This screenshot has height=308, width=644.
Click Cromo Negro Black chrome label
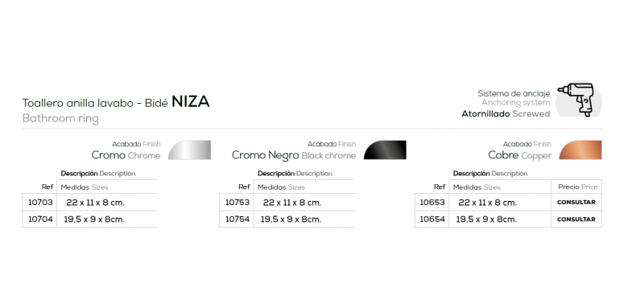click(x=294, y=155)
